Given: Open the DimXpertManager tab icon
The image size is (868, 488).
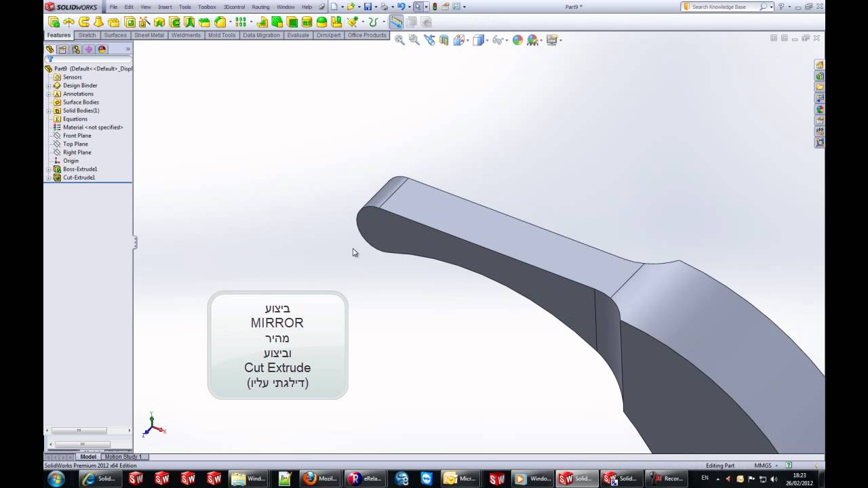Looking at the screenshot, I should pyautogui.click(x=89, y=49).
